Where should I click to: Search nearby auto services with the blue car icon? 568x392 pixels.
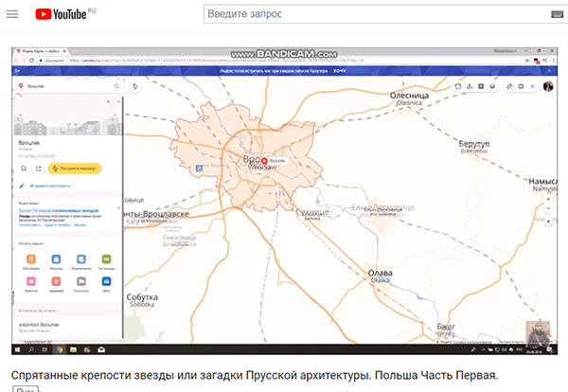tap(106, 281)
